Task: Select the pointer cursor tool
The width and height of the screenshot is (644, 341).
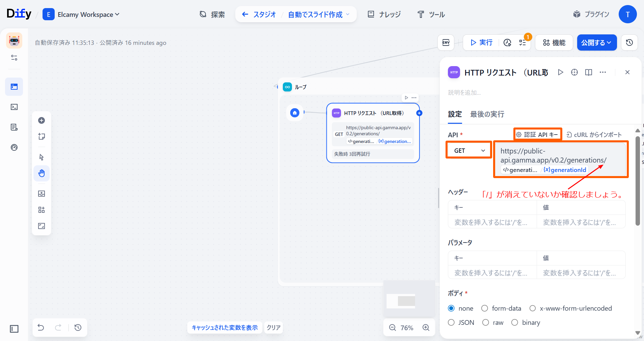Action: pyautogui.click(x=42, y=157)
